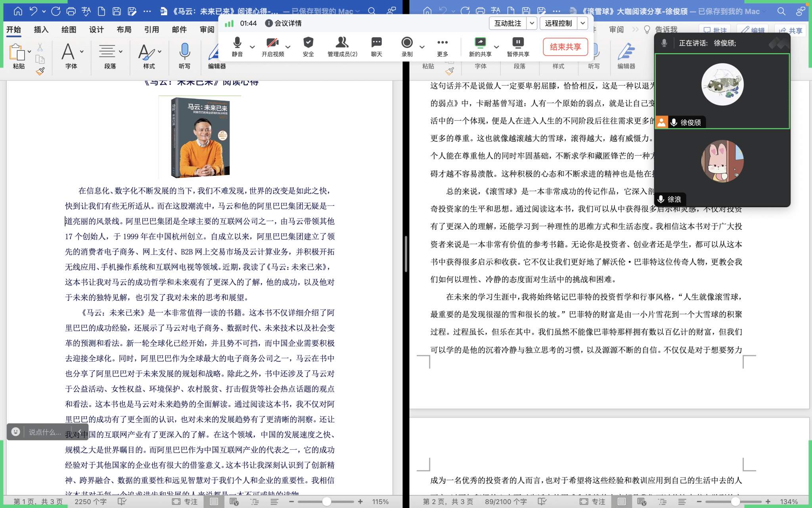812x508 pixels.
Task: Switch to the 邮件 tab in the left Word window
Action: click(179, 29)
